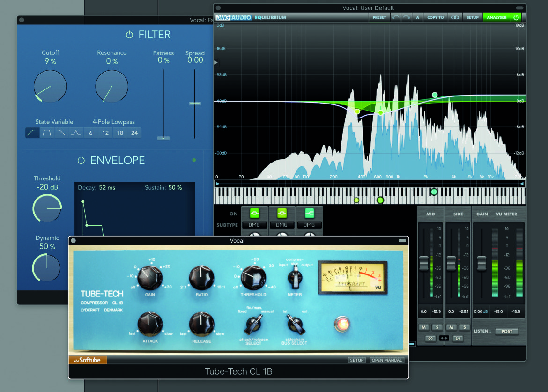Open the COPY TO menu in Equilibrium
Viewport: 548px width, 392px height.
click(x=436, y=17)
